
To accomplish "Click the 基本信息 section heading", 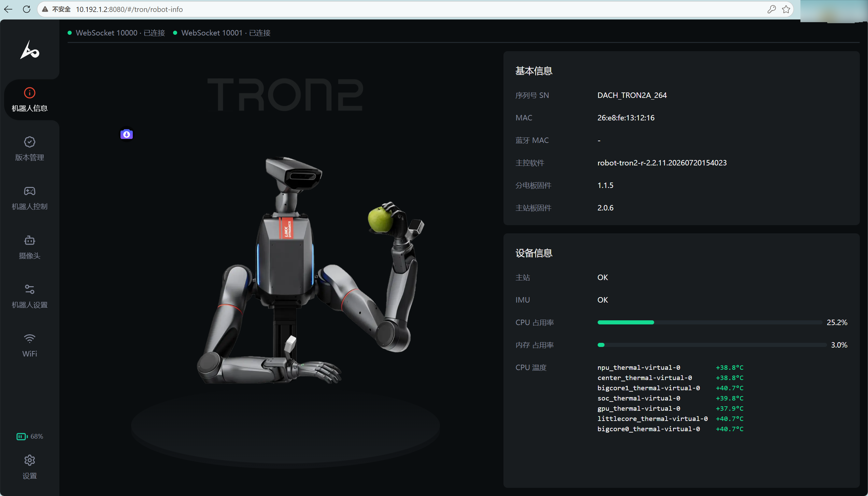I will pos(534,71).
